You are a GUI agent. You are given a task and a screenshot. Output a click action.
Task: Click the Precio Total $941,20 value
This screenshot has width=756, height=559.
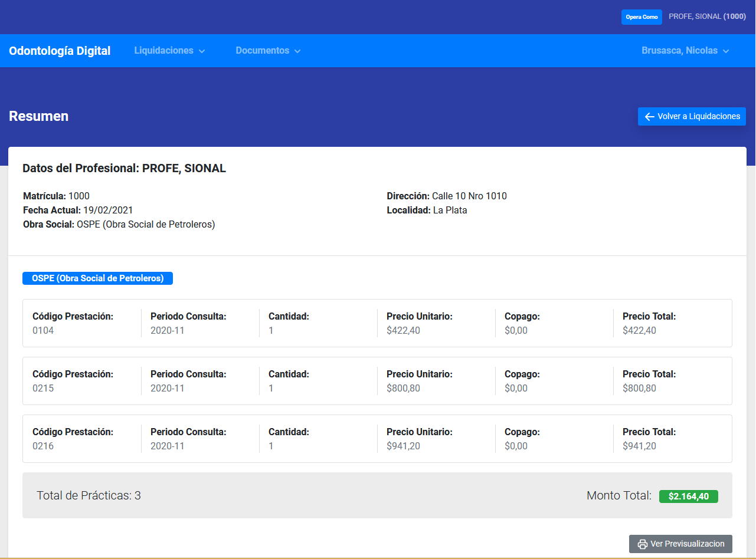(x=639, y=446)
